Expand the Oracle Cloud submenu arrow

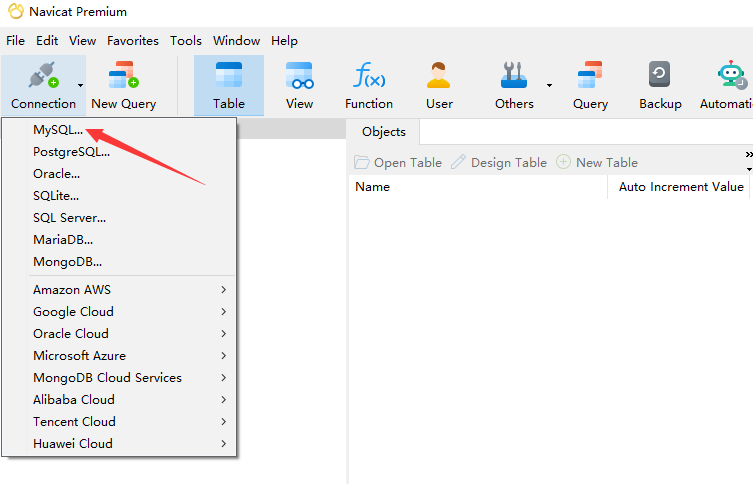223,334
